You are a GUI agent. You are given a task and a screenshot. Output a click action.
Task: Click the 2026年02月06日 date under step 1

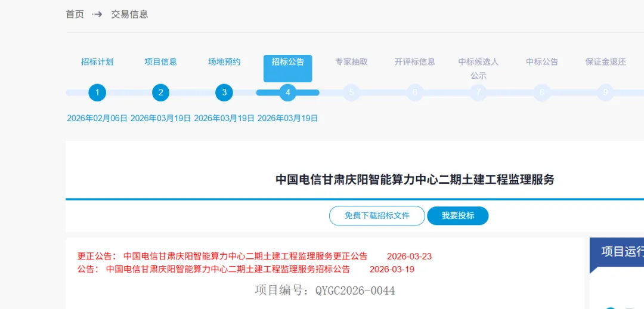tap(97, 118)
